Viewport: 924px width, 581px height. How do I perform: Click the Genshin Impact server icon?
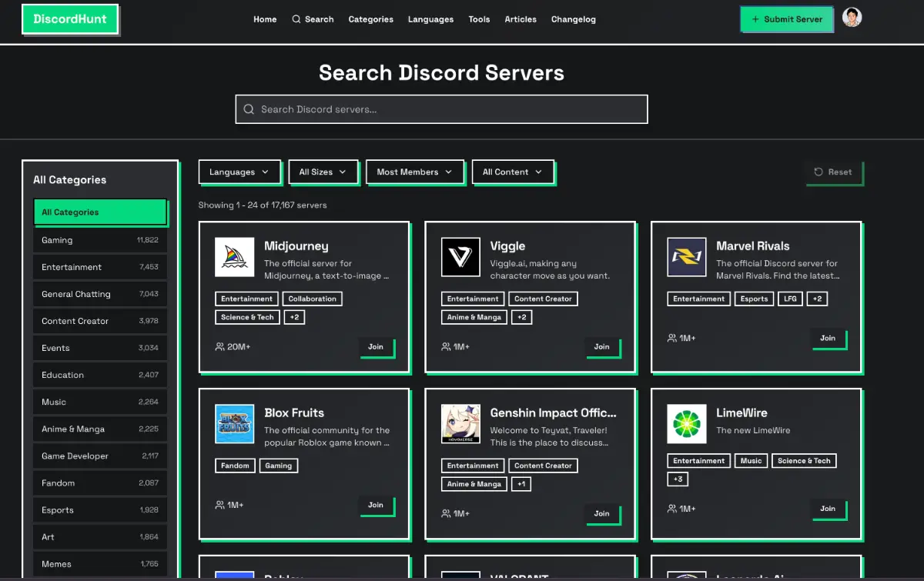pyautogui.click(x=460, y=423)
